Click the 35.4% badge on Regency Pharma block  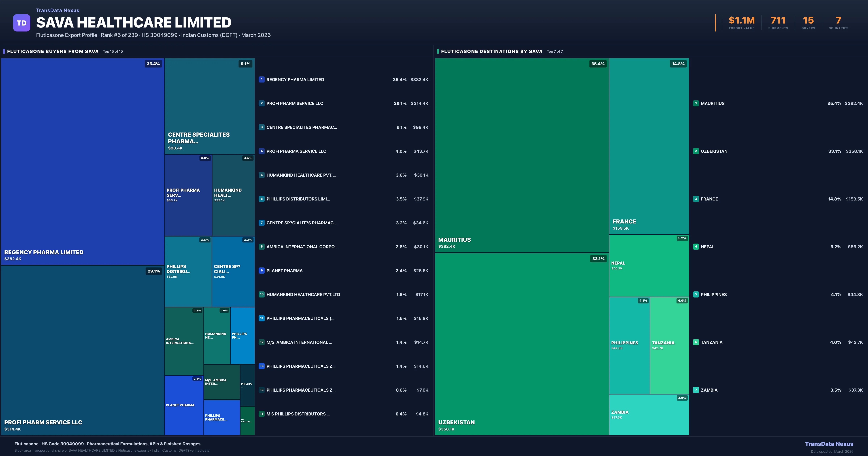[153, 64]
